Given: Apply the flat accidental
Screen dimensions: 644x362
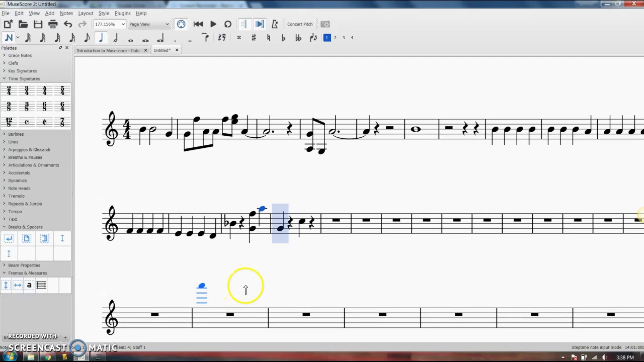Looking at the screenshot, I should pyautogui.click(x=283, y=38).
